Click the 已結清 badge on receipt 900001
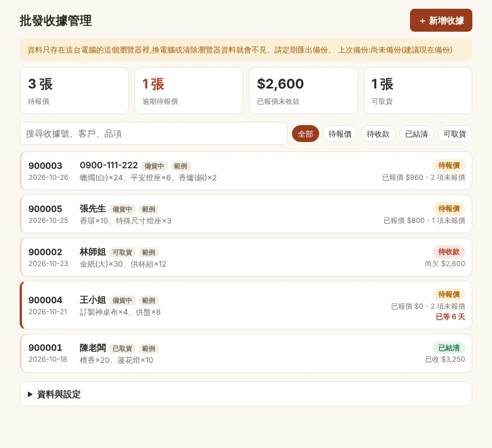The width and height of the screenshot is (492, 448). 449,347
